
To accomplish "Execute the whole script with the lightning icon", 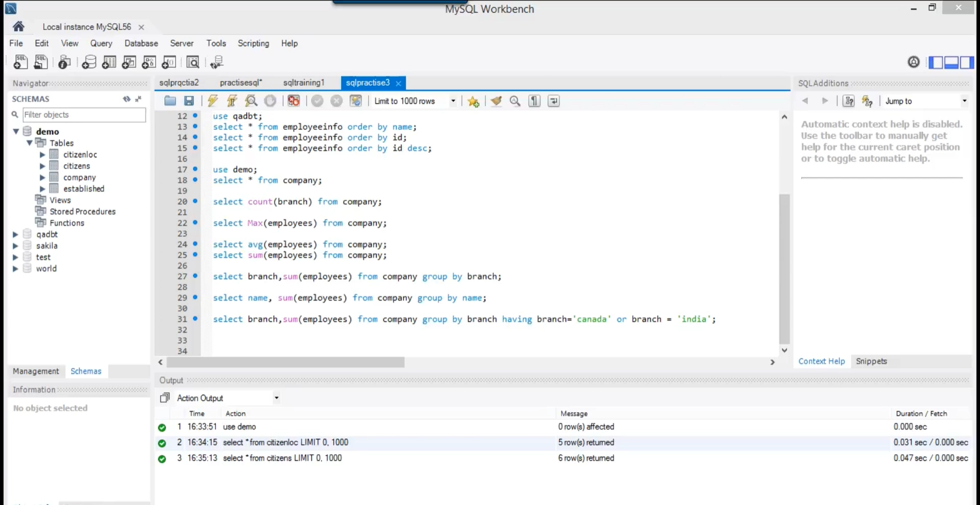I will pyautogui.click(x=213, y=101).
